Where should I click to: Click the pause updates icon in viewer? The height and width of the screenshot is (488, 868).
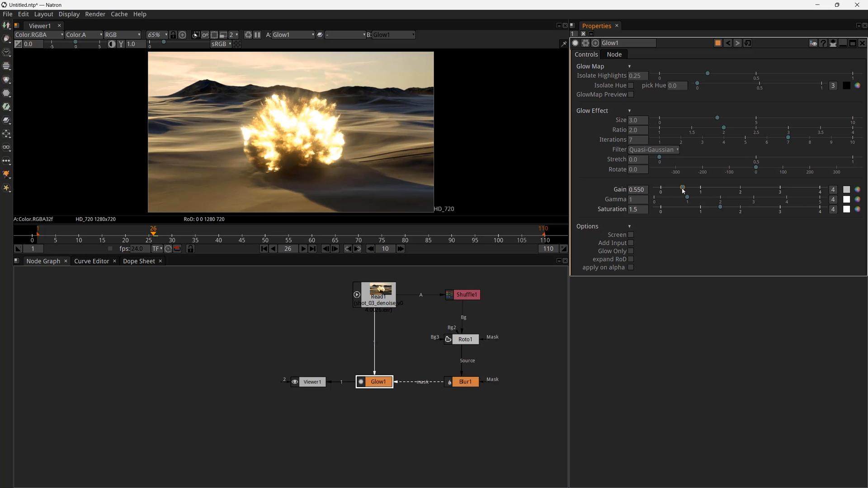257,35
